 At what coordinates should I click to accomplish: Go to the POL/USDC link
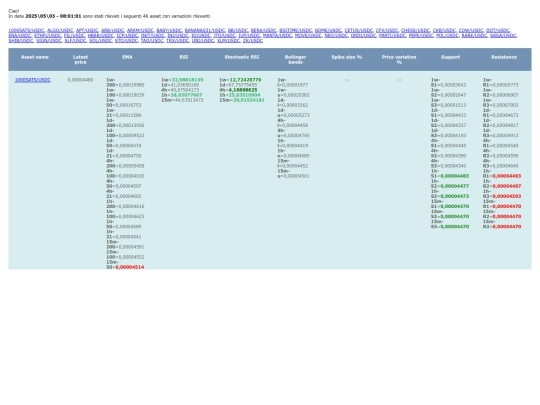click(448, 35)
